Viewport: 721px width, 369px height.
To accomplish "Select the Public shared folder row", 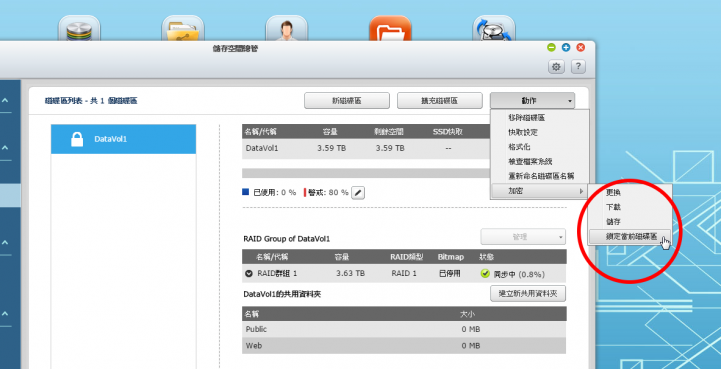I will pos(404,329).
